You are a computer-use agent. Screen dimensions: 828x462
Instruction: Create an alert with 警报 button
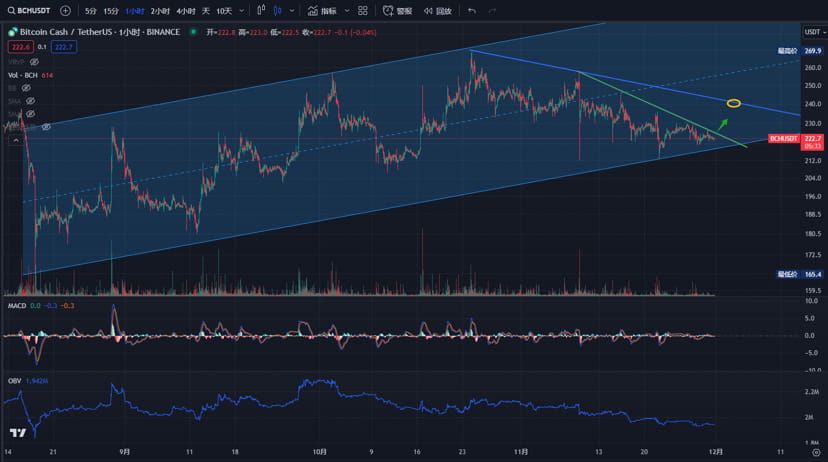[x=398, y=11]
